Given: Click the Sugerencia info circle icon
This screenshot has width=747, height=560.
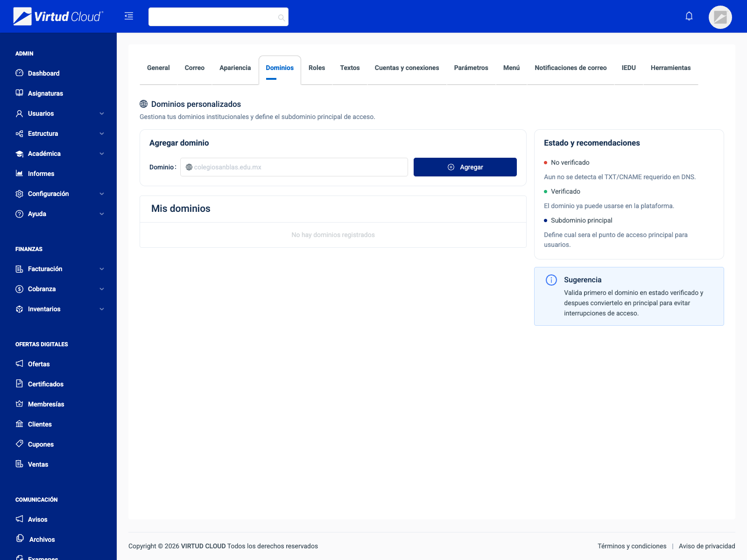Looking at the screenshot, I should tap(551, 280).
